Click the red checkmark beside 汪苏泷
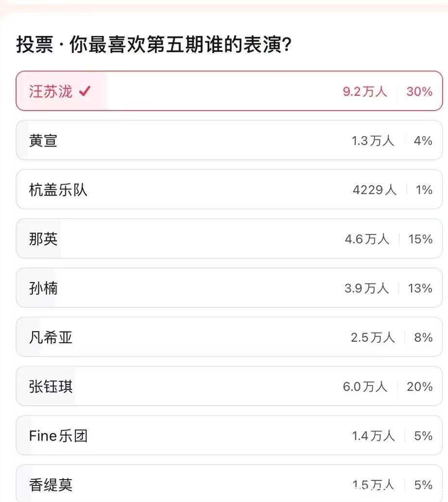Screen dimensions: 448x502 click(85, 91)
